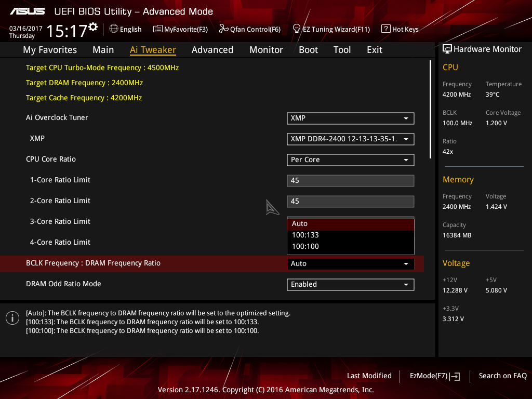This screenshot has height=399, width=532.
Task: Click the ASUS logo
Action: (27, 11)
